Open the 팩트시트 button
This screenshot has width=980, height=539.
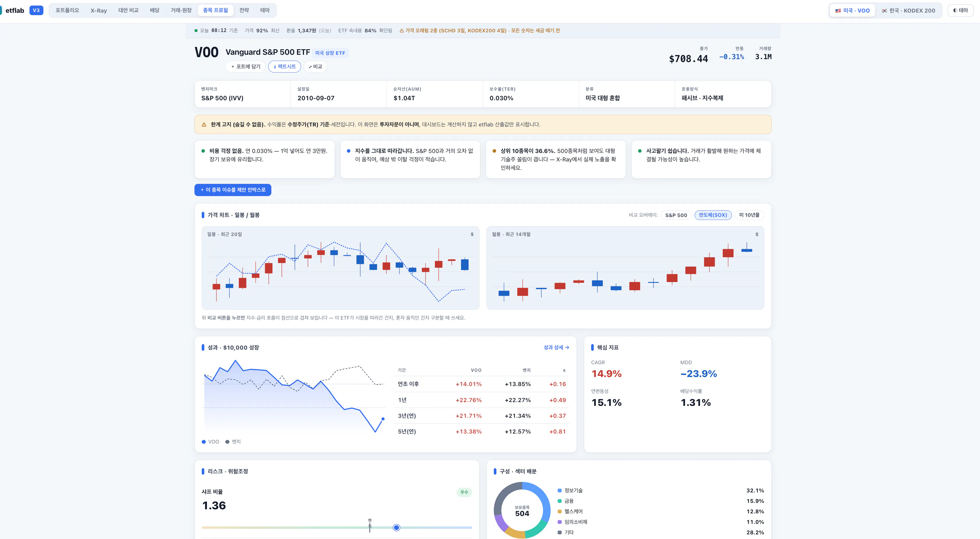(x=284, y=66)
